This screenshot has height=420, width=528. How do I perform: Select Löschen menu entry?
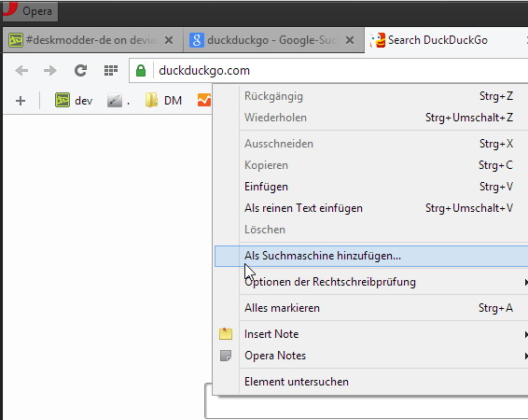tap(371, 230)
